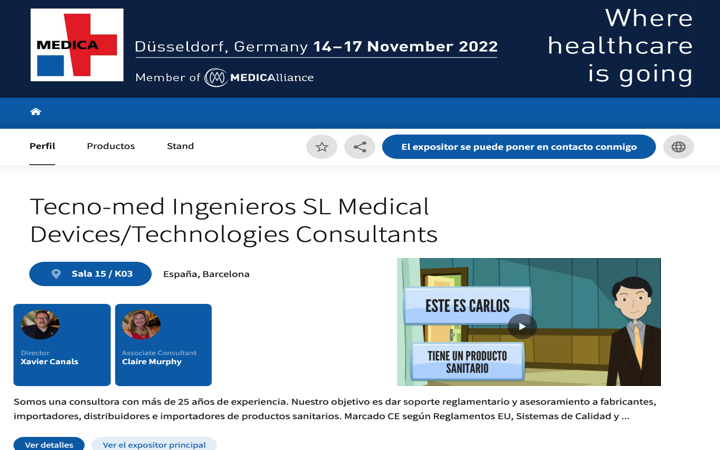Open Xavier Canals contact card

pyautogui.click(x=62, y=345)
